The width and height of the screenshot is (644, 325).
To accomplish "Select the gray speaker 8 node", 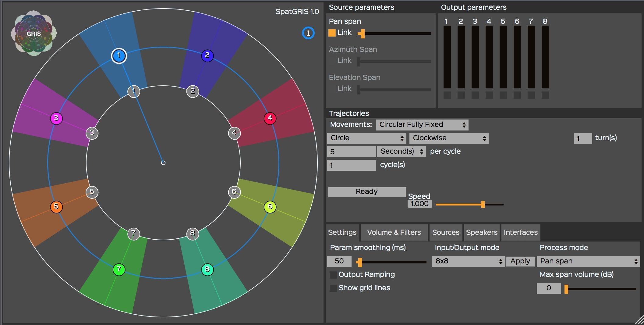I will click(x=192, y=234).
